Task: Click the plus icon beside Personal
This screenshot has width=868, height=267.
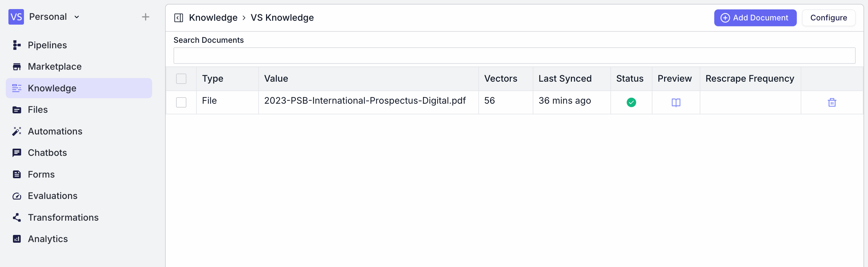Action: click(145, 17)
